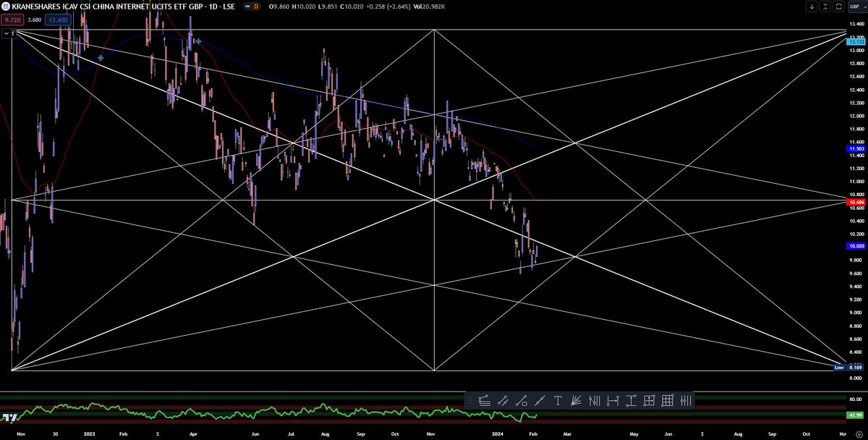868x440 pixels.
Task: Click the 3.680 spread value
Action: pyautogui.click(x=34, y=20)
